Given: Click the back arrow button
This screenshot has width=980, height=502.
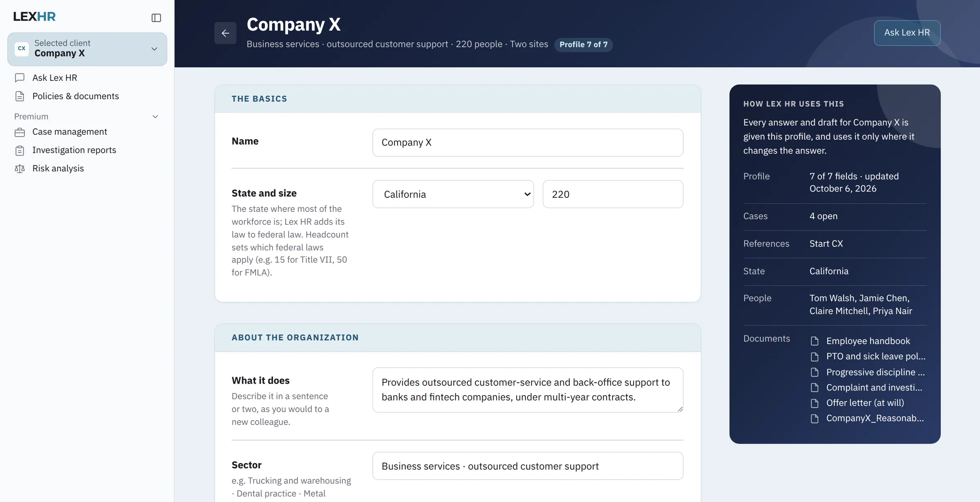Looking at the screenshot, I should (225, 33).
